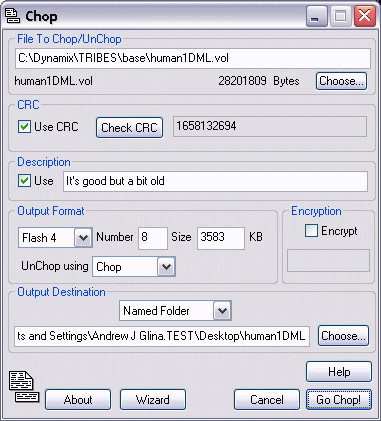The image size is (381, 421).
Task: Click the description text field
Action: tap(215, 181)
